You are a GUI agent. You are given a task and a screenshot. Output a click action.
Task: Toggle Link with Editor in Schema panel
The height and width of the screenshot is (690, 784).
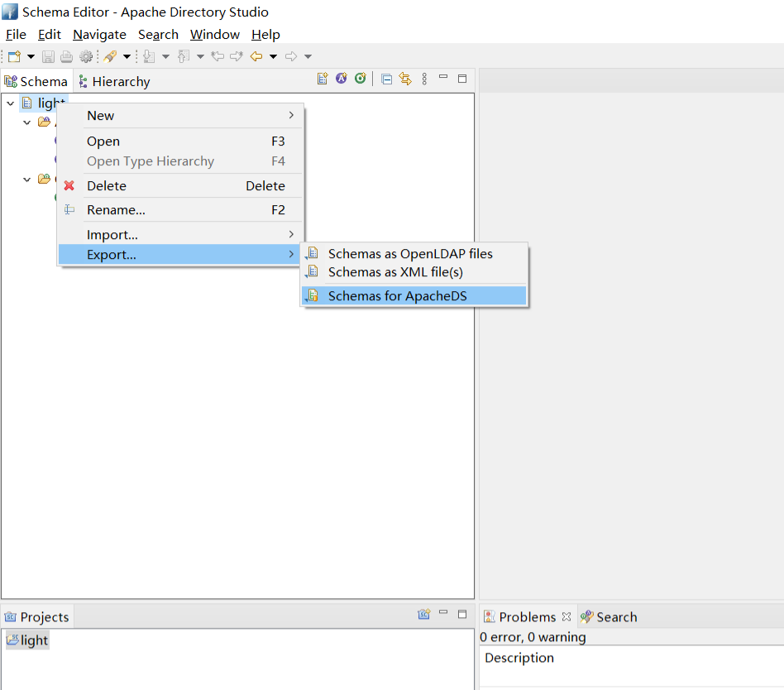[x=405, y=79]
